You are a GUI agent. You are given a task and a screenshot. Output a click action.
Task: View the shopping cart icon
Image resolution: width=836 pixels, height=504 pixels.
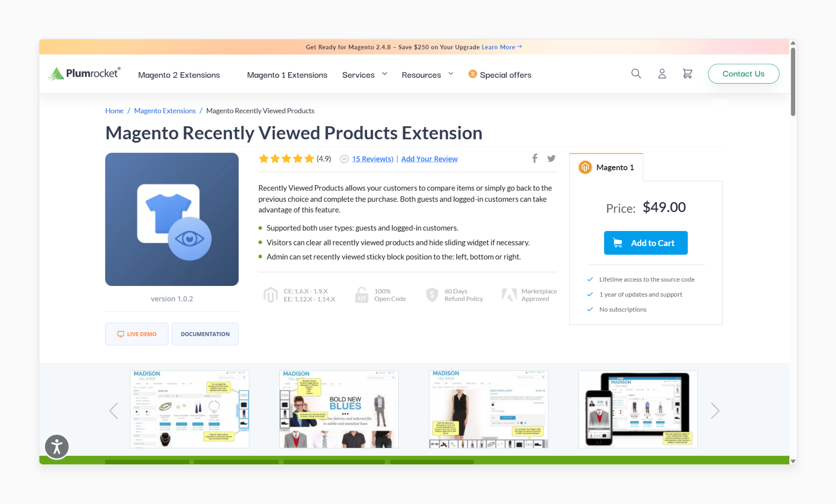coord(687,74)
